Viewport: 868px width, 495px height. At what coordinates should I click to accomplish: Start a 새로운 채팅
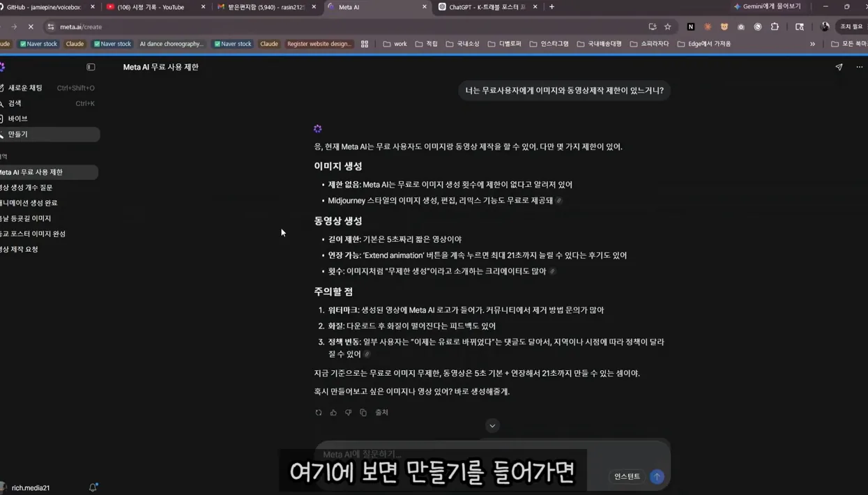point(49,88)
